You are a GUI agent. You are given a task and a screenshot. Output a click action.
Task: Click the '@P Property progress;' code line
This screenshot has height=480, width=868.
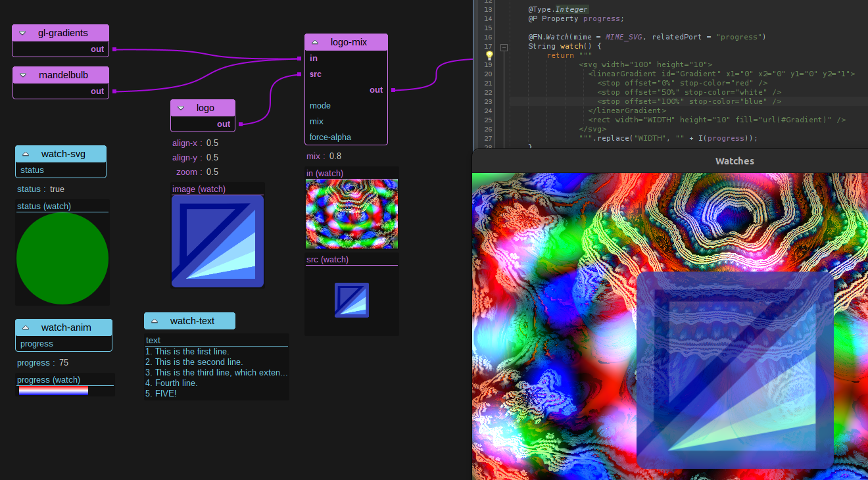576,18
